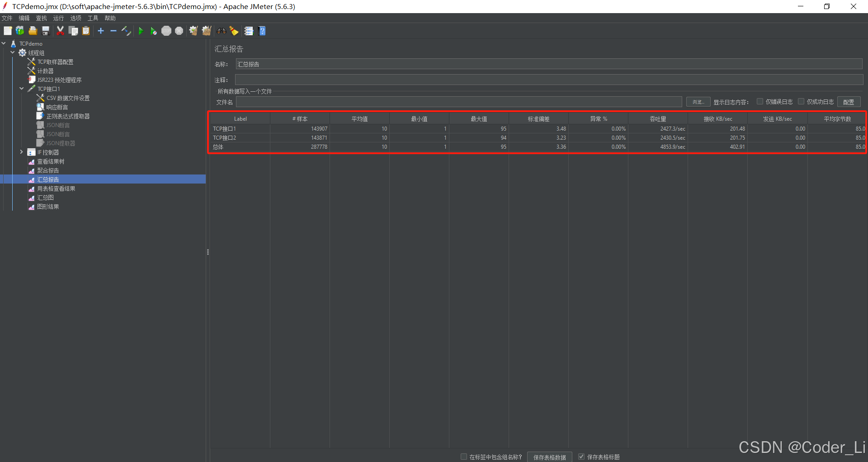The width and height of the screenshot is (868, 462).
Task: Open the 运行 menu
Action: pyautogui.click(x=59, y=18)
